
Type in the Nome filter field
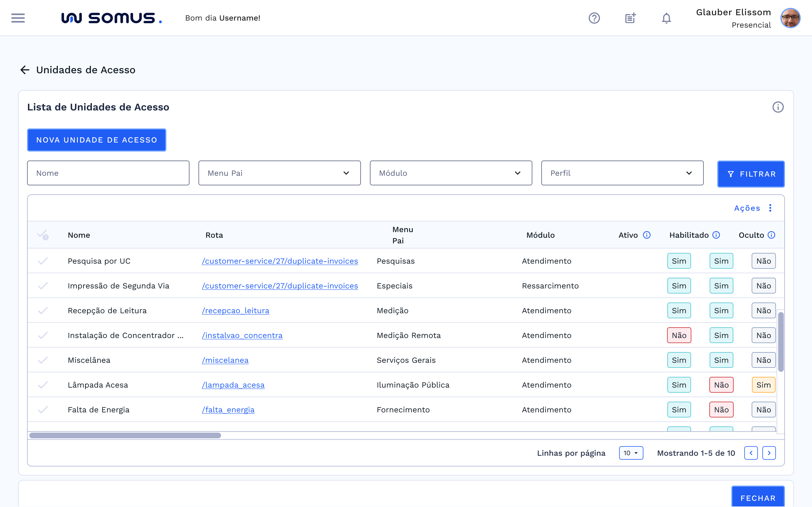tap(108, 173)
